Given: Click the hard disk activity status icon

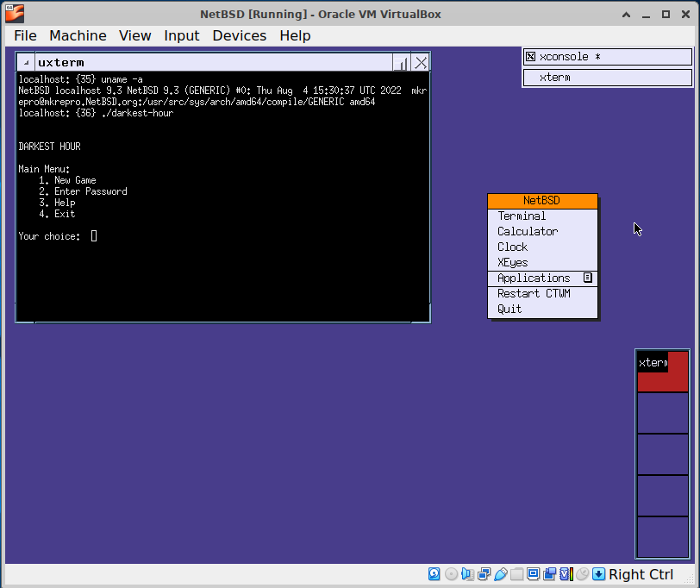Looking at the screenshot, I should [434, 574].
